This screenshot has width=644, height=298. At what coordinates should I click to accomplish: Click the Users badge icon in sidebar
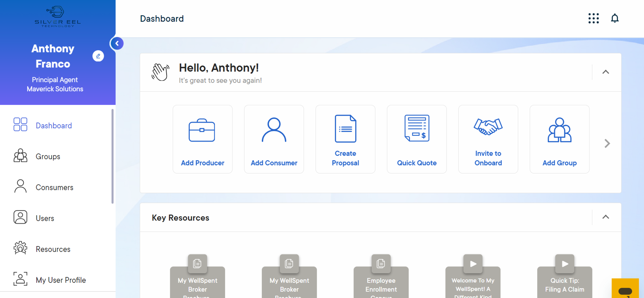[20, 217]
